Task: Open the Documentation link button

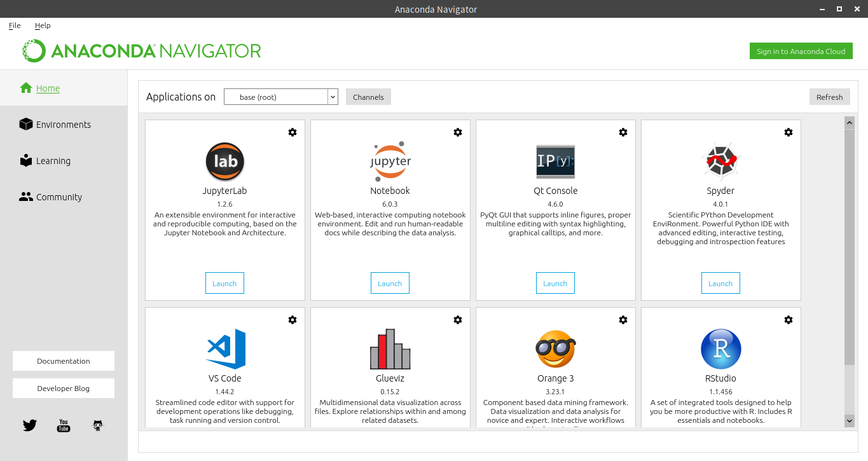Action: click(x=64, y=361)
